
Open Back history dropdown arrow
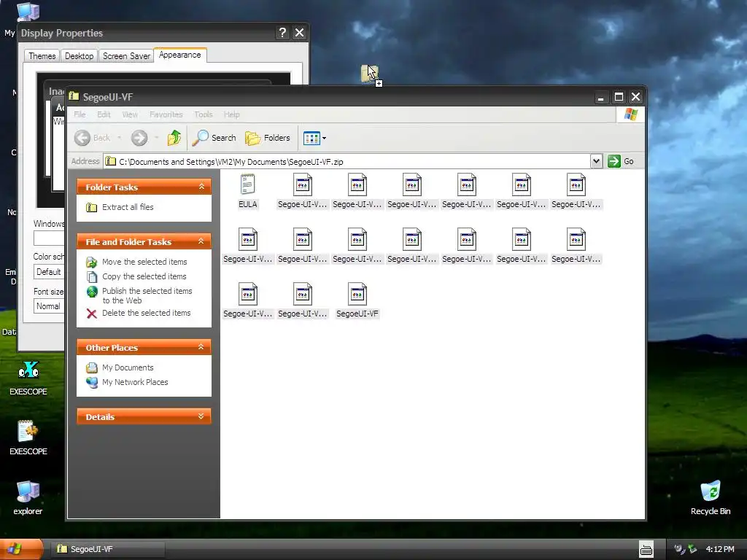pyautogui.click(x=119, y=138)
